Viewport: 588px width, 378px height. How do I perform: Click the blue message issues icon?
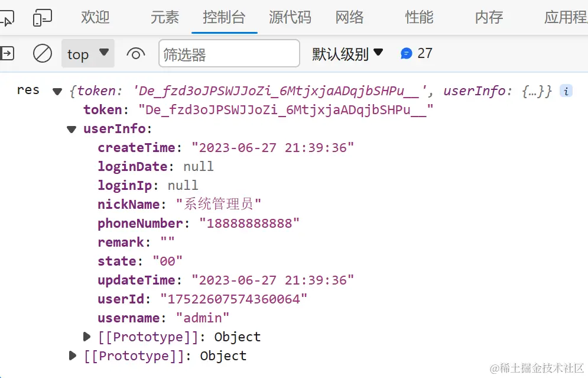point(406,54)
